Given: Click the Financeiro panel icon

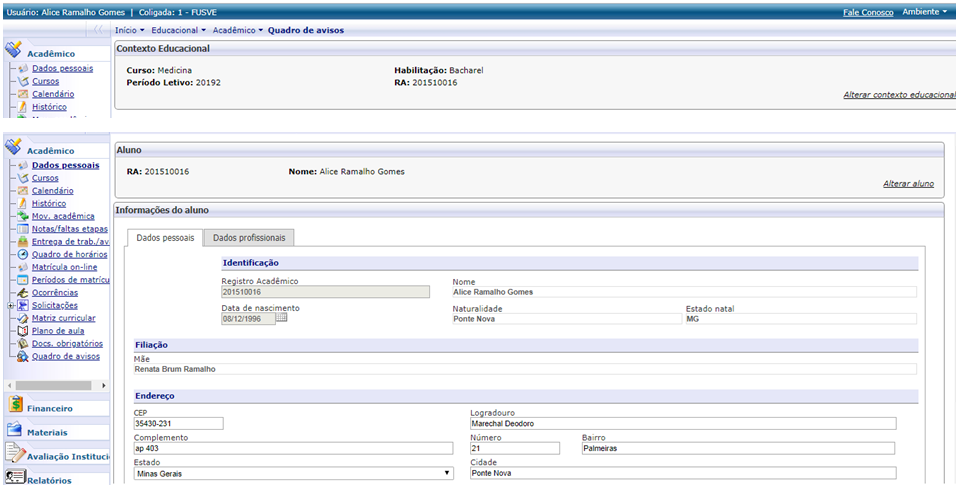Looking at the screenshot, I should pyautogui.click(x=15, y=406).
